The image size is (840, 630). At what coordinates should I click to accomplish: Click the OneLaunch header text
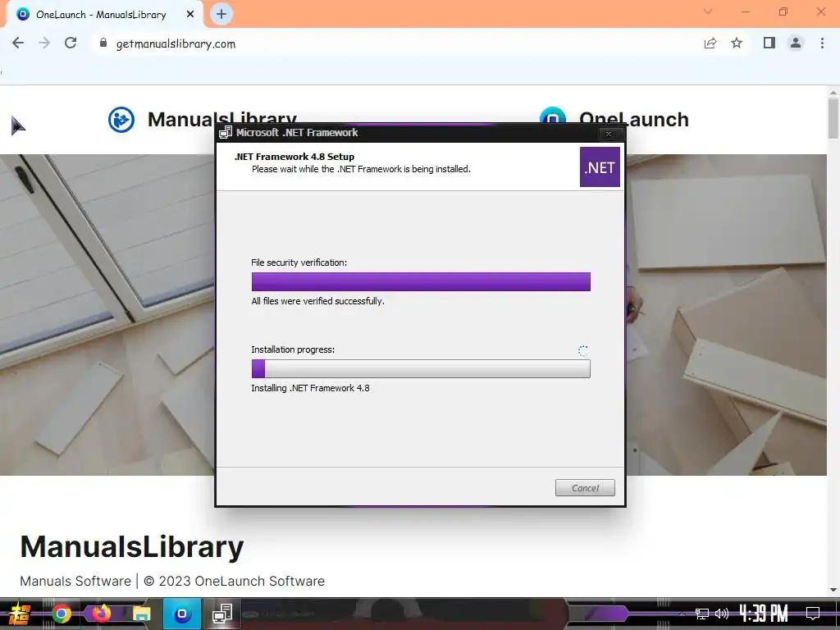pos(634,119)
